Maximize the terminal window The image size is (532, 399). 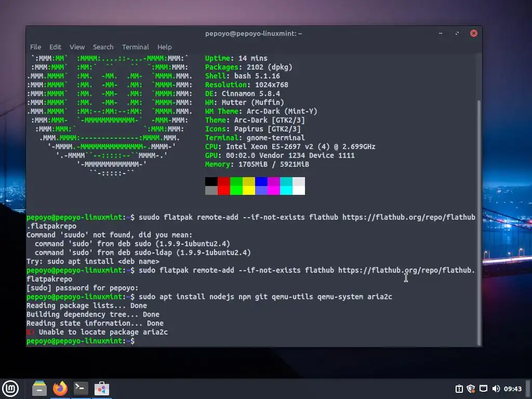457,33
